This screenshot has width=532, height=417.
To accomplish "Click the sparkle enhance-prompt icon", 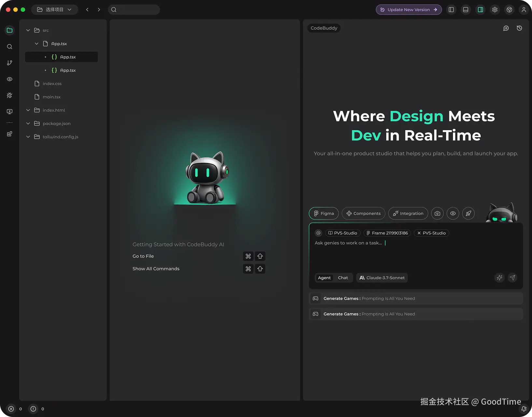I will coord(499,278).
